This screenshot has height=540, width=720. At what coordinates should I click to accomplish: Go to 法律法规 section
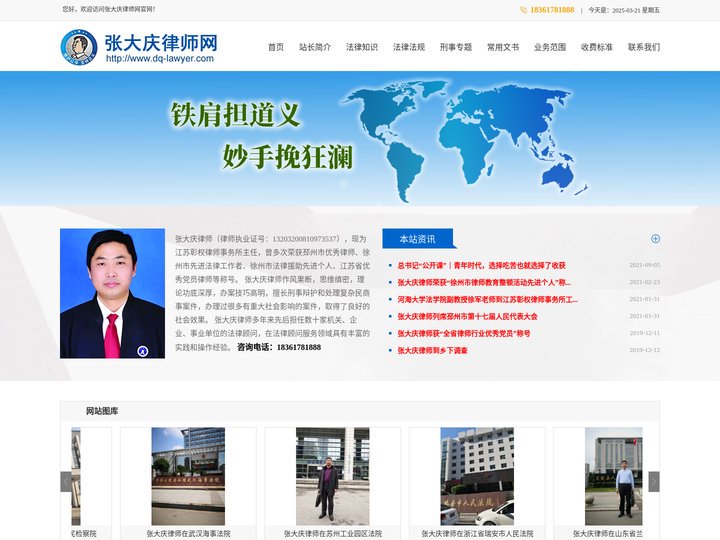(x=409, y=47)
